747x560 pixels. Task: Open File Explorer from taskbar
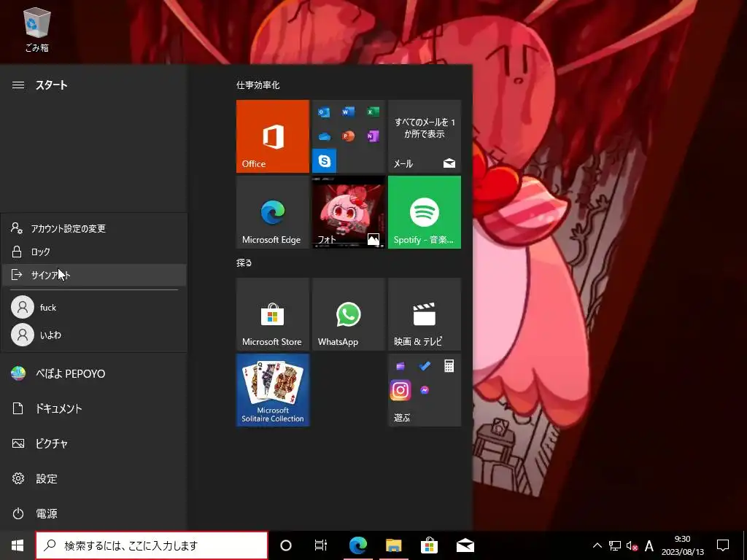pos(393,545)
